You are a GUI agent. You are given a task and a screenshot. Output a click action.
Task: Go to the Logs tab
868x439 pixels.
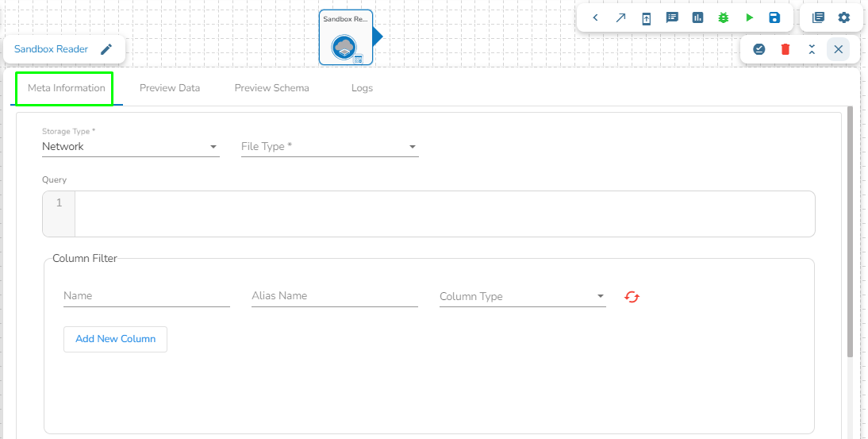(x=362, y=88)
